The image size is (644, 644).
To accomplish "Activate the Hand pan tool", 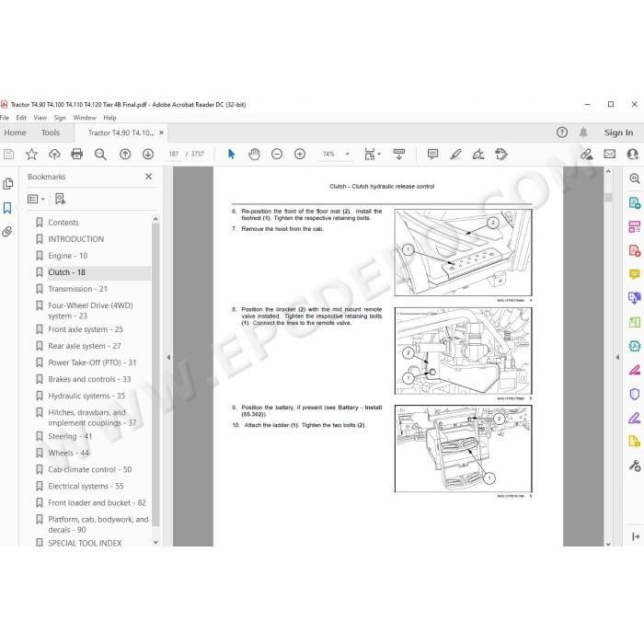I will 254,154.
